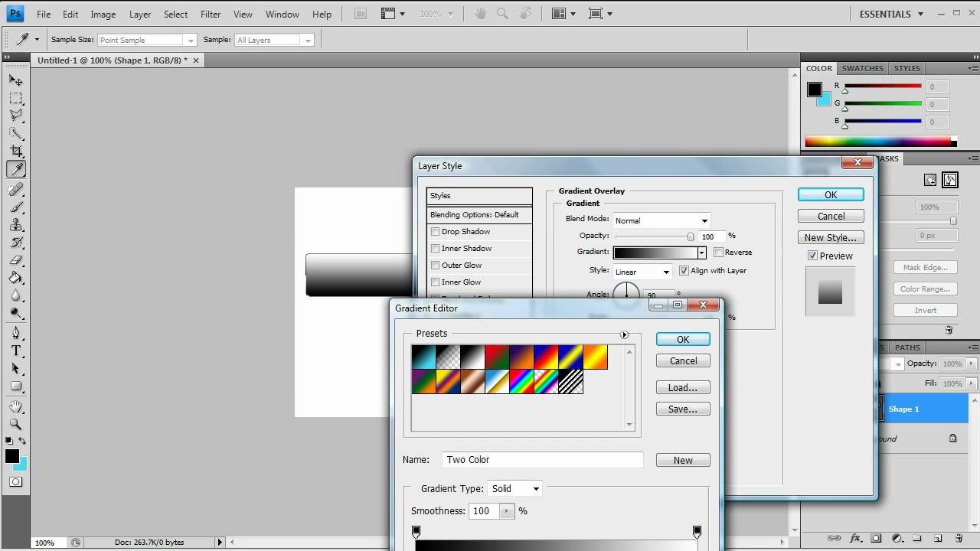Select the Crop tool
This screenshot has height=551, width=980.
click(16, 151)
